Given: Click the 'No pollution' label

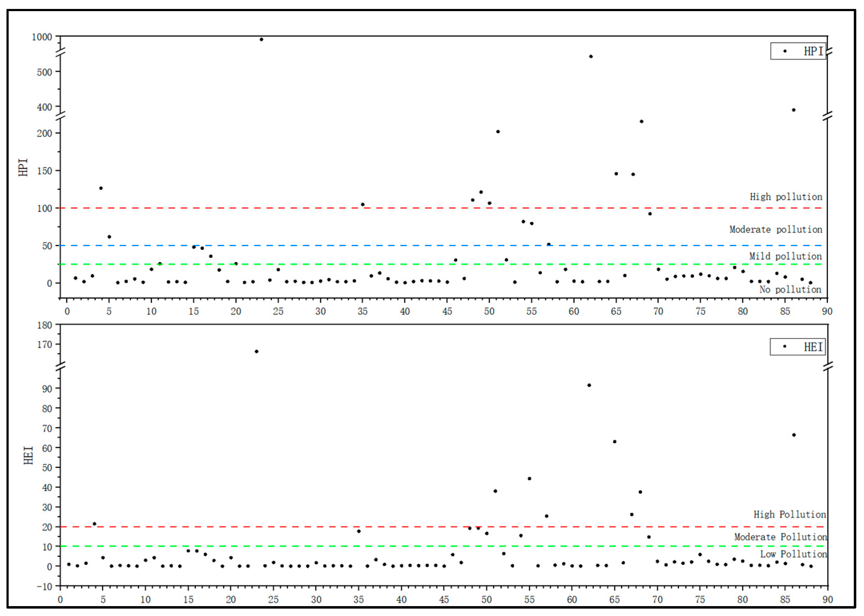Looking at the screenshot, I should pos(790,290).
